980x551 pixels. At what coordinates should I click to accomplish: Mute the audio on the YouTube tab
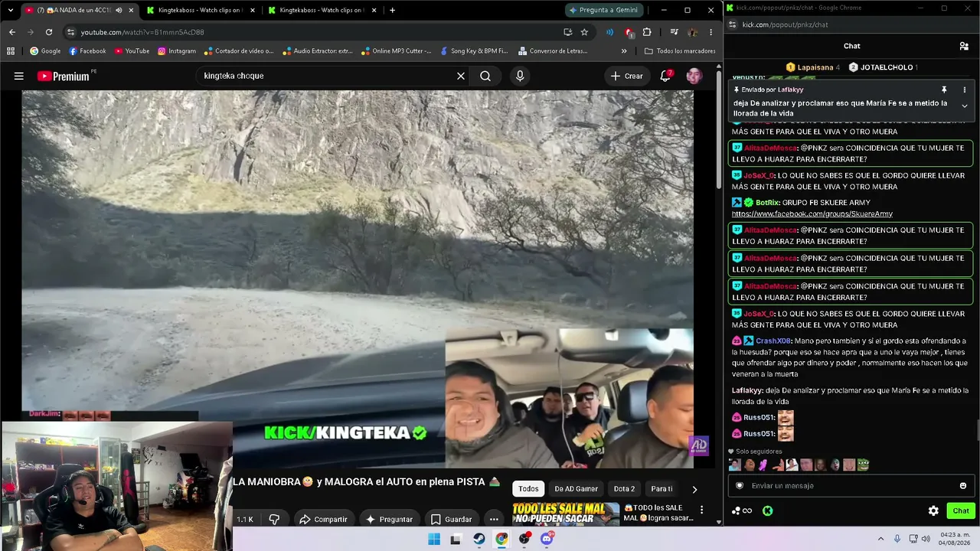119,10
